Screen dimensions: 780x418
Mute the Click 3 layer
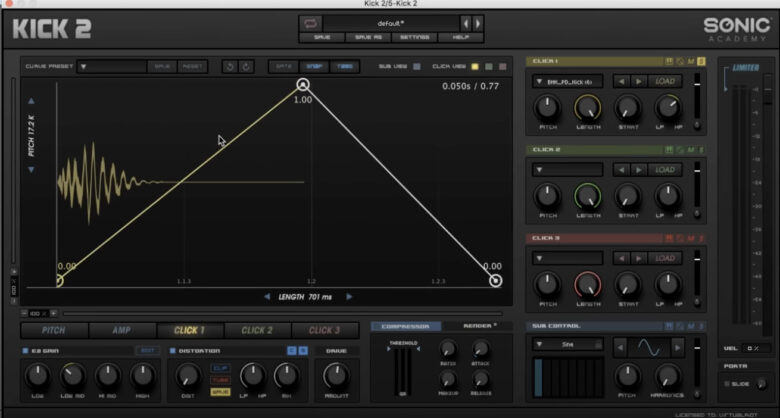click(691, 238)
